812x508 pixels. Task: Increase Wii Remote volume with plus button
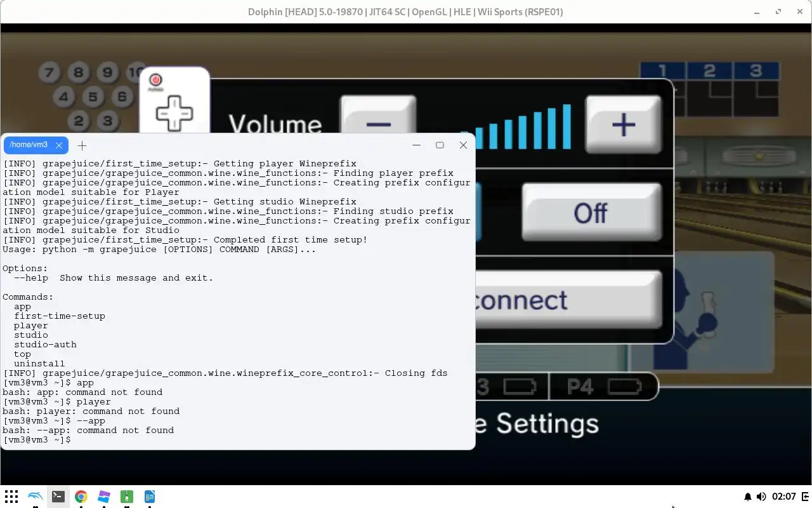(x=623, y=124)
